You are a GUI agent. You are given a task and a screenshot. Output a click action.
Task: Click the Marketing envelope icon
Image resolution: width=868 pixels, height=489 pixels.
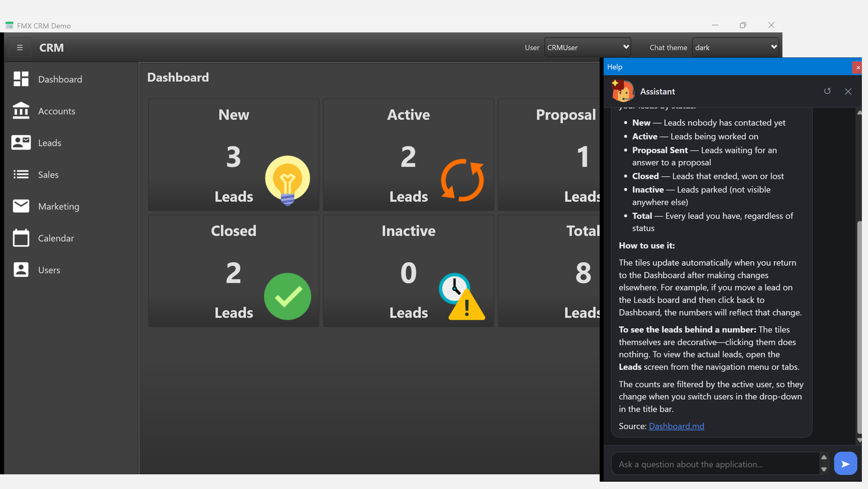[x=21, y=206]
